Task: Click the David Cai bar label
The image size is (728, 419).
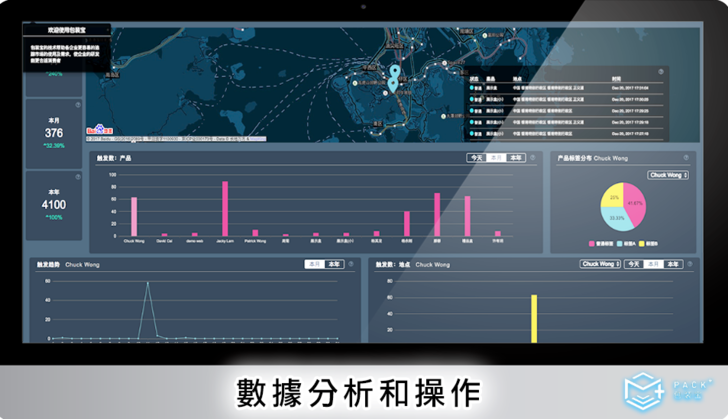Action: pyautogui.click(x=164, y=241)
